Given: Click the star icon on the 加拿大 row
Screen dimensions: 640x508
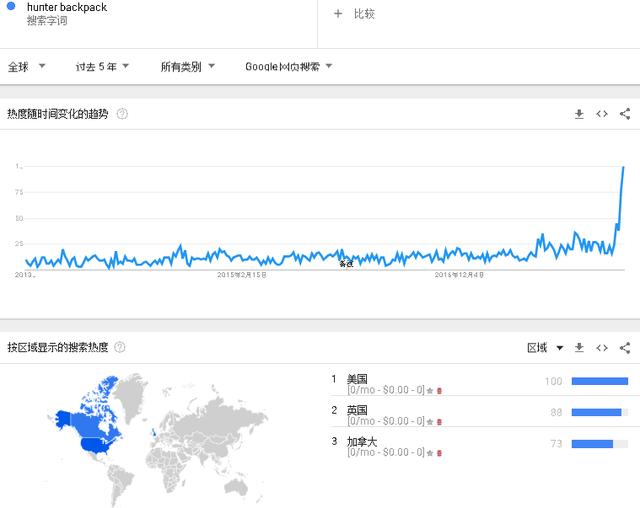Looking at the screenshot, I should coord(430,453).
